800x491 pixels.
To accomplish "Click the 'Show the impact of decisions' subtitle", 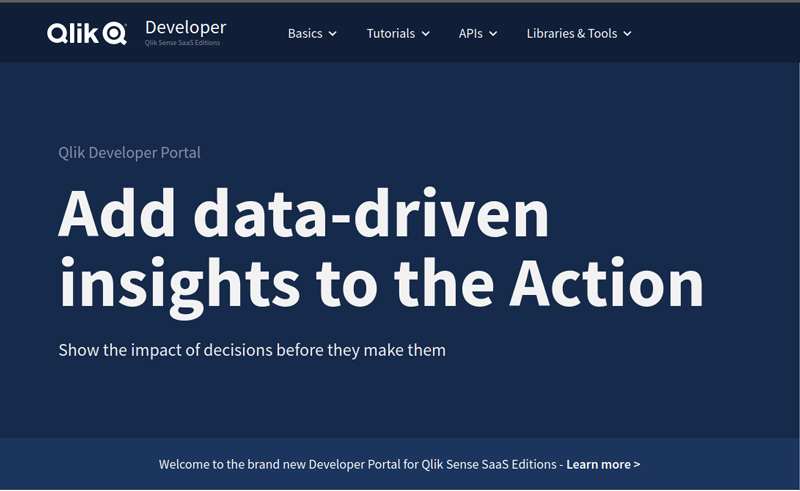I will pos(252,350).
